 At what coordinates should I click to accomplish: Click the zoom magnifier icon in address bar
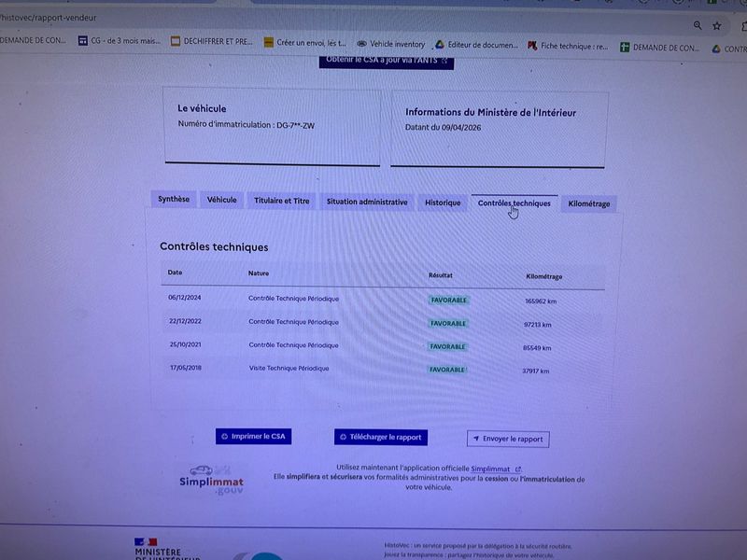pyautogui.click(x=698, y=25)
